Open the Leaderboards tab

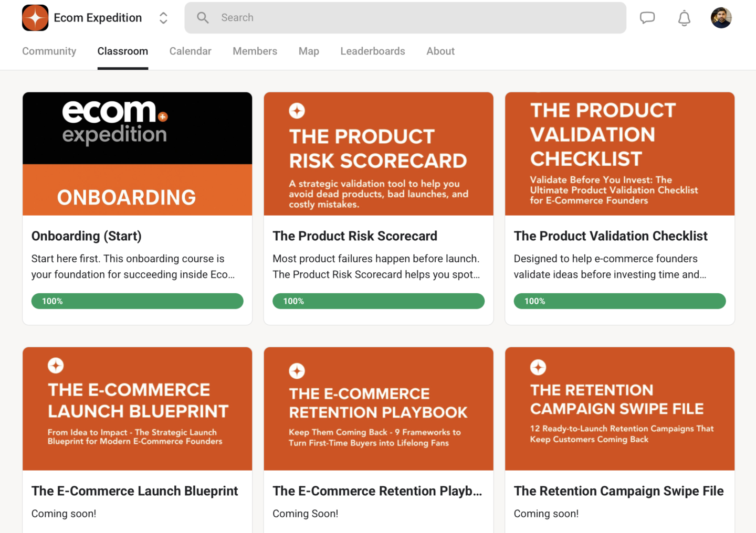point(373,51)
